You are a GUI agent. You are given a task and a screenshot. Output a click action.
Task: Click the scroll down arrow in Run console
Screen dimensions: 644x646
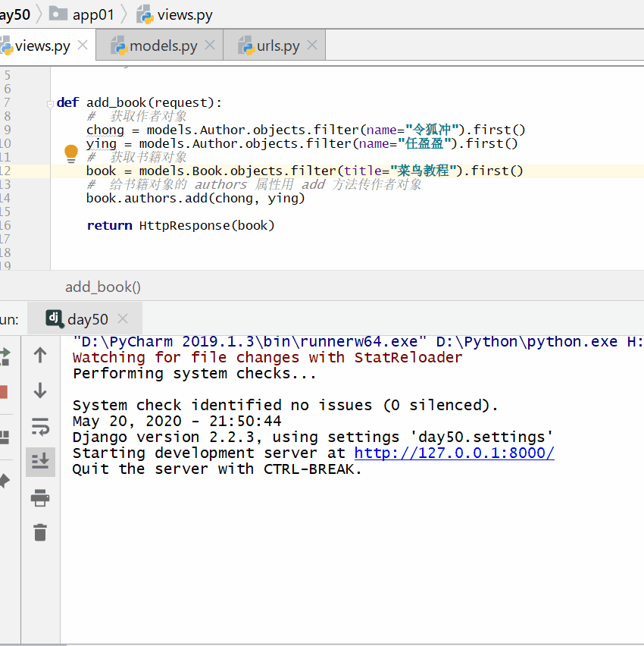(x=40, y=391)
